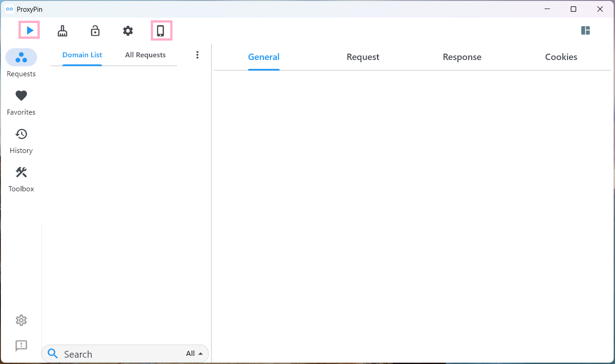Clear all requests with the broom icon
Screen dimensions: 615x364
click(x=62, y=31)
